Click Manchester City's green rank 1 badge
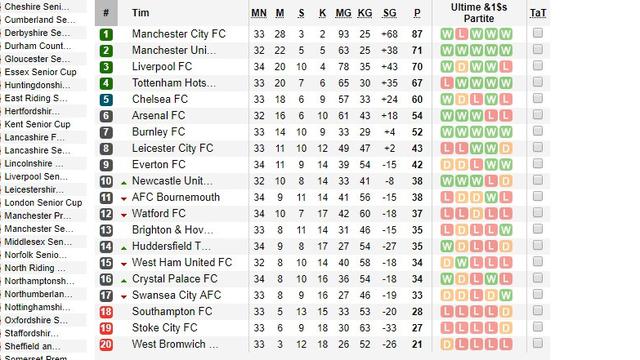This screenshot has height=360, width=640. [x=106, y=34]
